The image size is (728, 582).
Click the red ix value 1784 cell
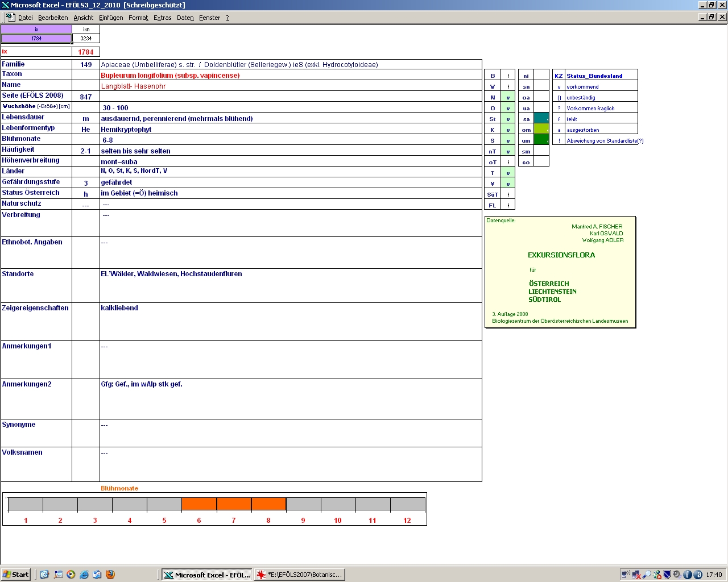click(86, 52)
